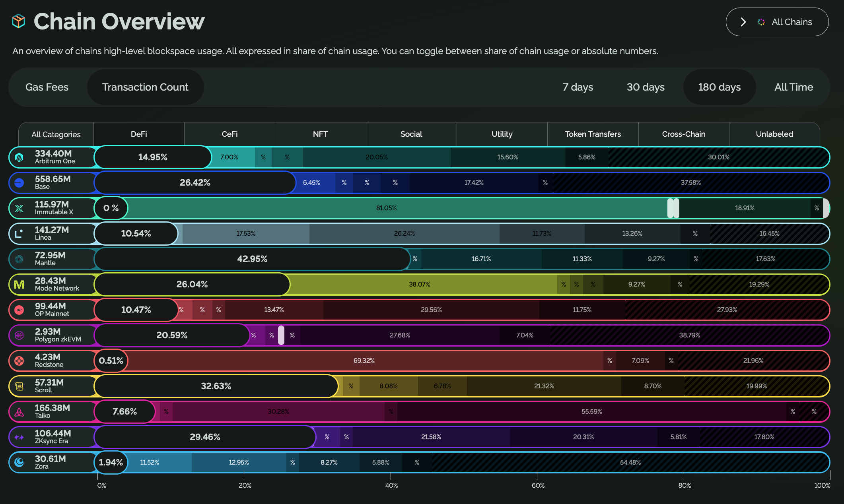Click the Redstone 0.51% DeFi pill
Screen dimensions: 844x504
pos(111,361)
